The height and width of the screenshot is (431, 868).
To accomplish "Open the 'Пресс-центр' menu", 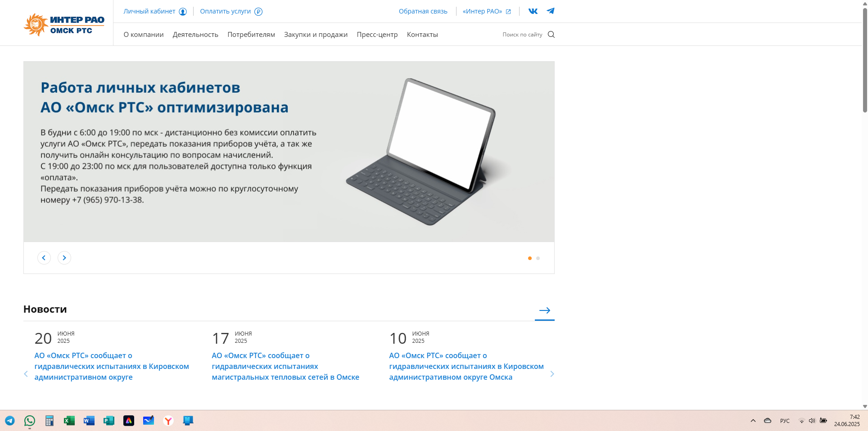I will (x=377, y=35).
